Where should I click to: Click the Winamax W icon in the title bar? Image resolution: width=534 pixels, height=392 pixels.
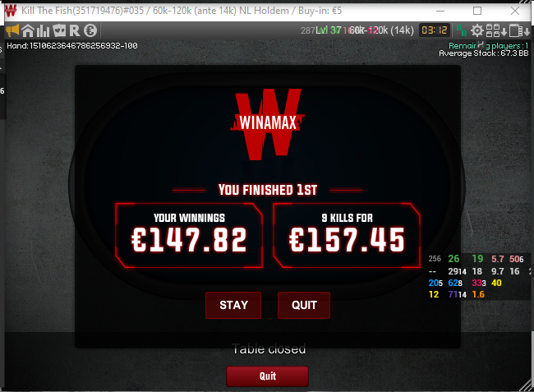[x=11, y=11]
